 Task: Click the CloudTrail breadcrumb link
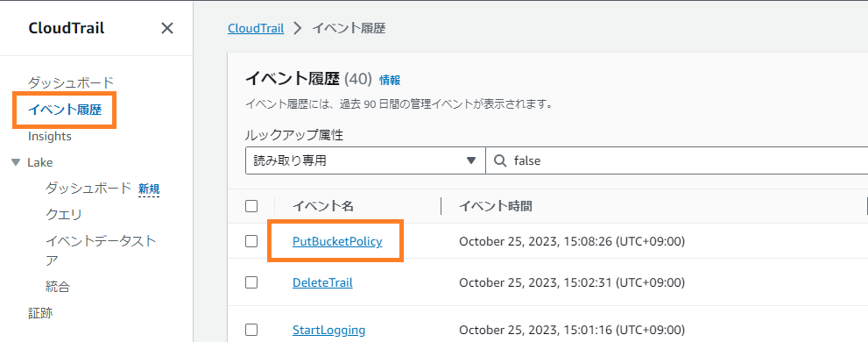click(x=256, y=28)
